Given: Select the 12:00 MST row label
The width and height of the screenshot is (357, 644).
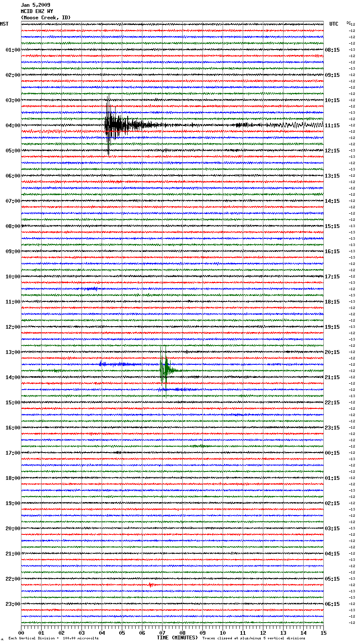Looking at the screenshot, I should pyautogui.click(x=13, y=327).
